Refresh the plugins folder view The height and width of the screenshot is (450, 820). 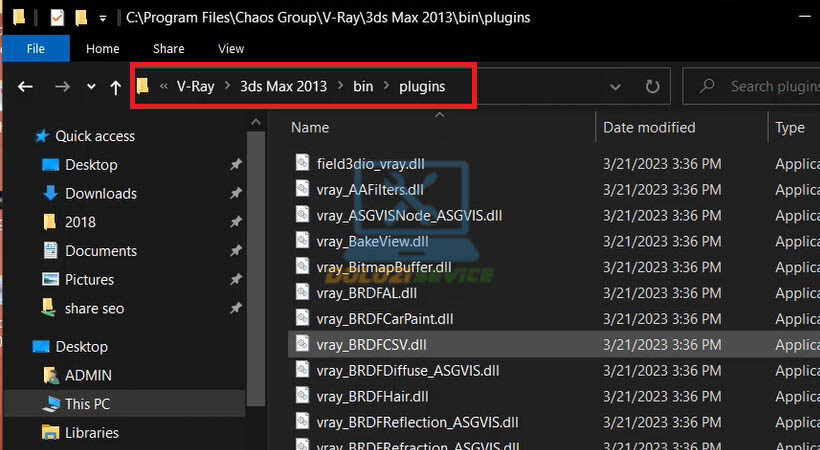(652, 86)
